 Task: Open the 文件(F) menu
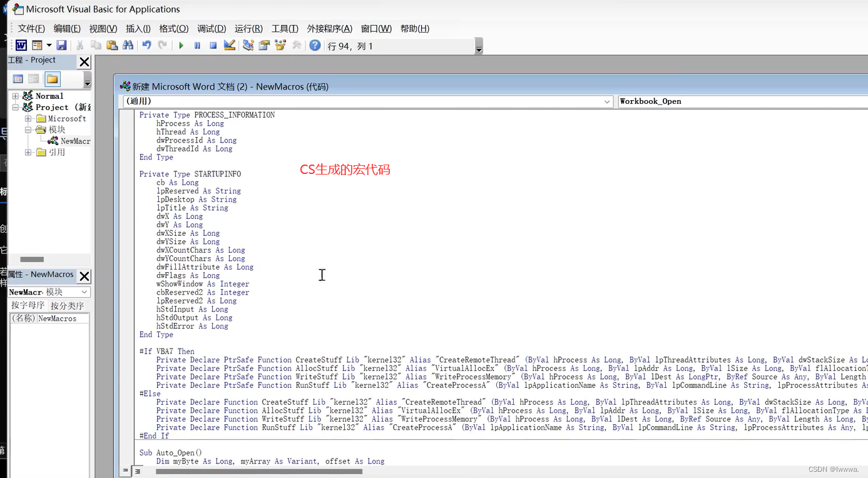tap(31, 28)
